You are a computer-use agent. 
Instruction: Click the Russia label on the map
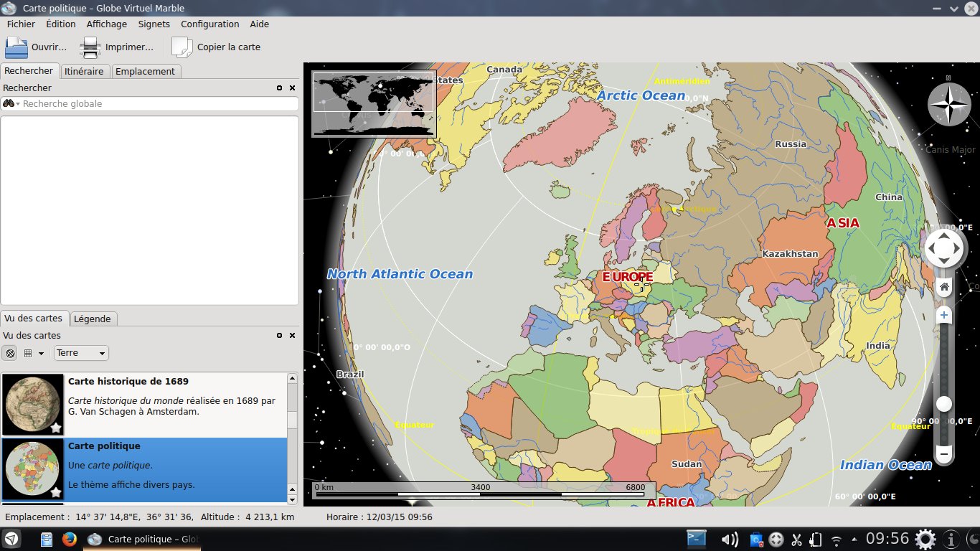point(791,143)
